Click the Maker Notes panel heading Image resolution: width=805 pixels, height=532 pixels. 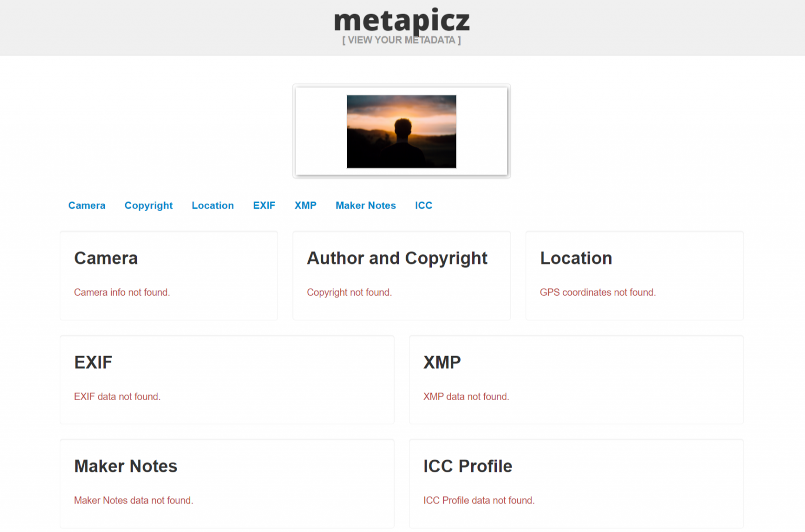126,466
